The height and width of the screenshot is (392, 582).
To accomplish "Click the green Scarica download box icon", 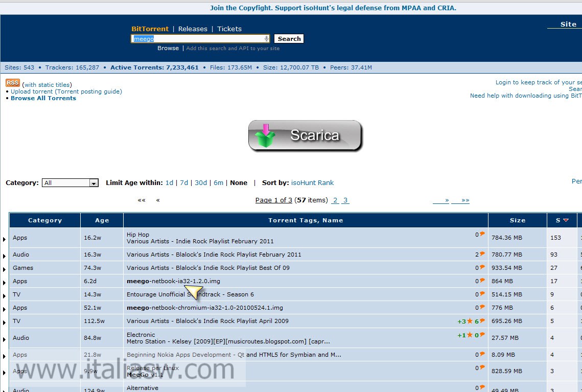I will [266, 136].
